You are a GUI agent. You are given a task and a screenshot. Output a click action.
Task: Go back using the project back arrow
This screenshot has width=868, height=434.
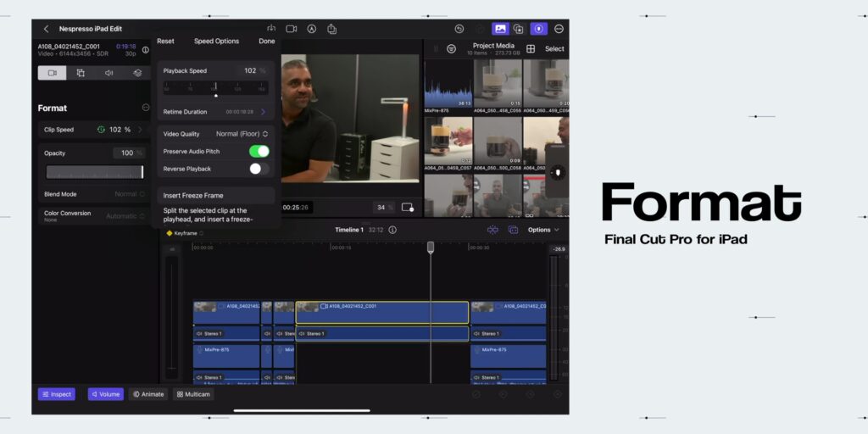pos(47,29)
